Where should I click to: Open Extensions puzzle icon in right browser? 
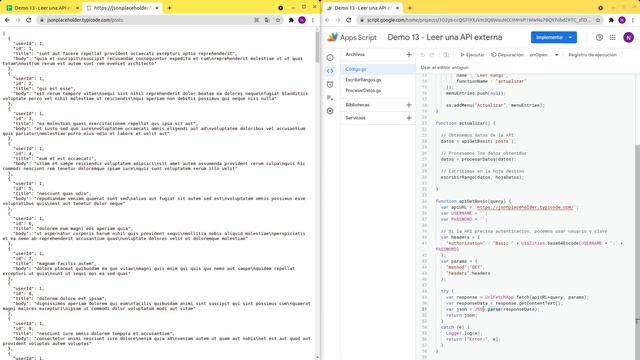click(611, 20)
